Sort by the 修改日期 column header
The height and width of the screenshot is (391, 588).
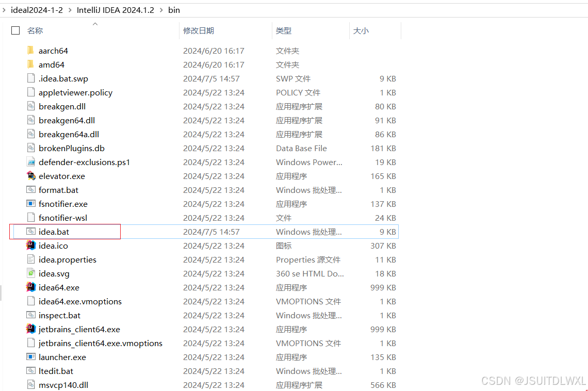pyautogui.click(x=199, y=31)
